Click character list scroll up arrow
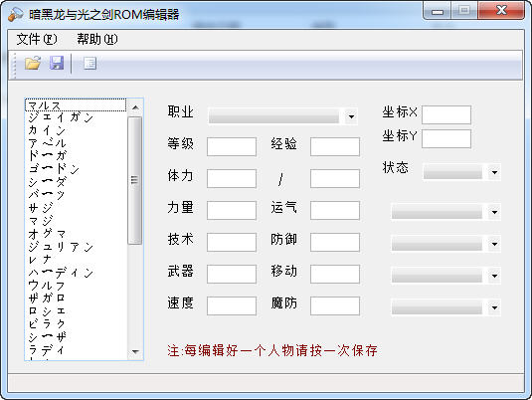Viewport: 532px width, 400px height. click(135, 107)
